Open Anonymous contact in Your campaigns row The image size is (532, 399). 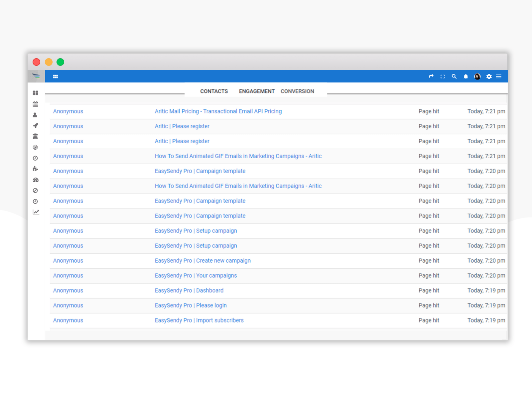coord(68,276)
